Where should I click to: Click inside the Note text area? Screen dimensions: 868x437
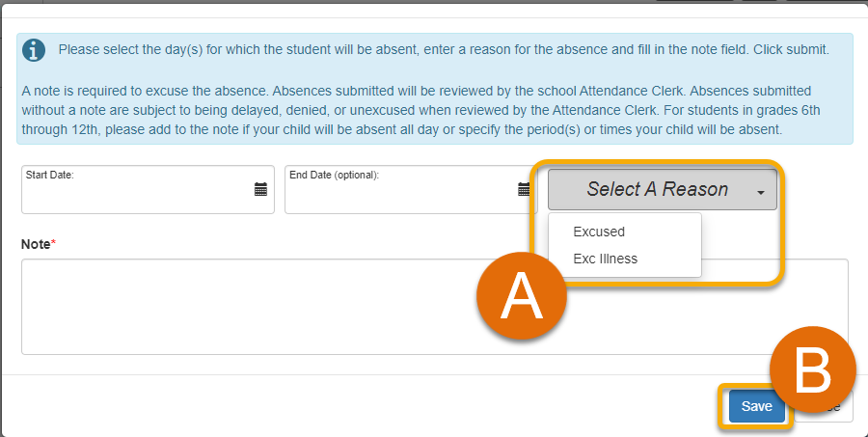[435, 307]
